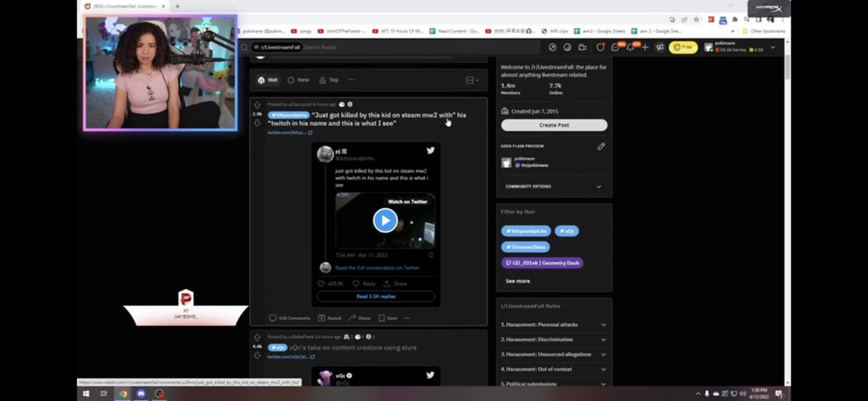Upvote the xQc's take post
Viewport: 868px width, 401px height.
(x=257, y=337)
